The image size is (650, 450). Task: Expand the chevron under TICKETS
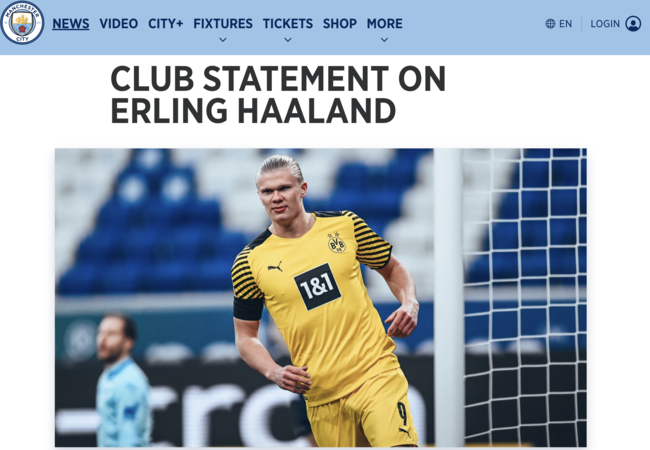pyautogui.click(x=288, y=40)
